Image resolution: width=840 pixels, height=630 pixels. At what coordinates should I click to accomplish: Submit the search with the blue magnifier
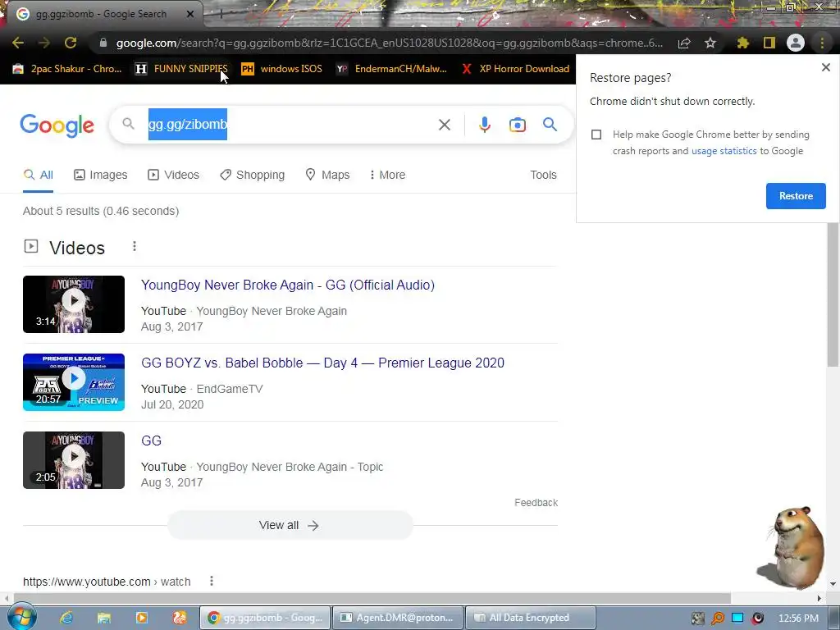click(x=550, y=125)
